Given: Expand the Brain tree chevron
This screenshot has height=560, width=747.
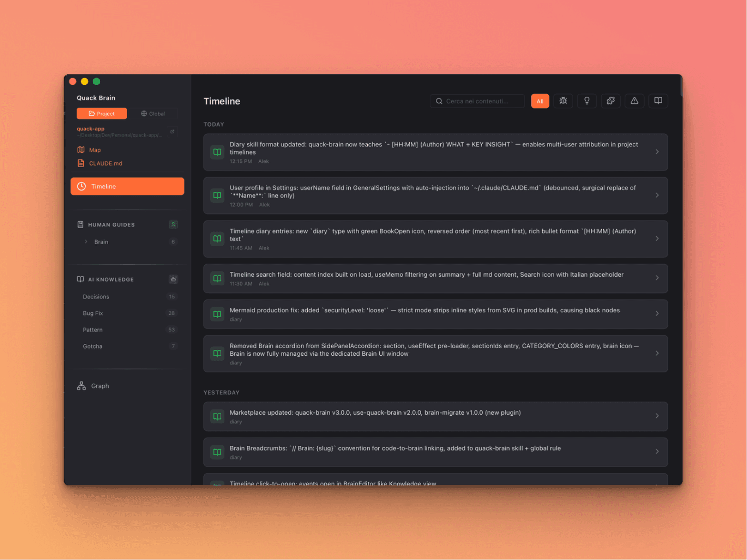Looking at the screenshot, I should tap(86, 242).
